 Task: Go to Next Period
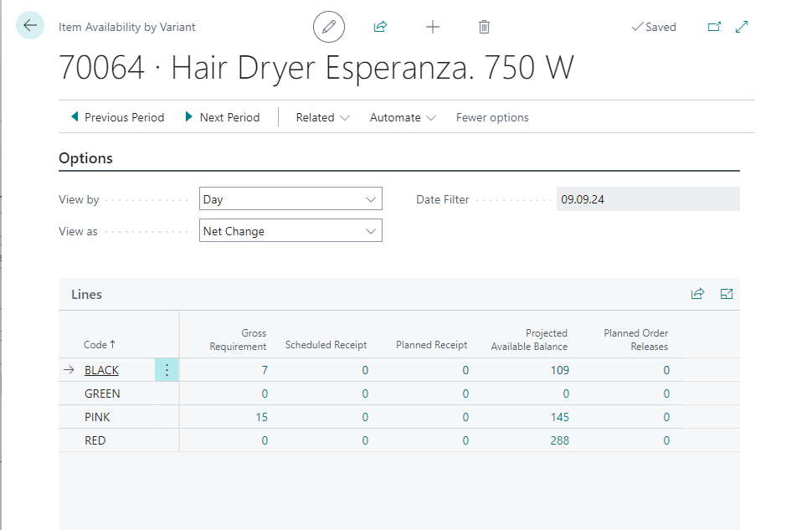point(223,117)
